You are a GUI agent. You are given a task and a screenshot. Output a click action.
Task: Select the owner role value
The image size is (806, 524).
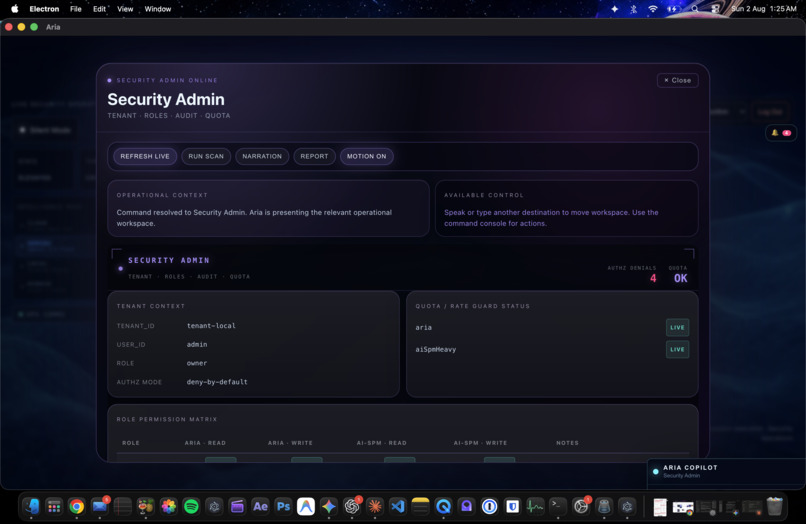tap(197, 363)
